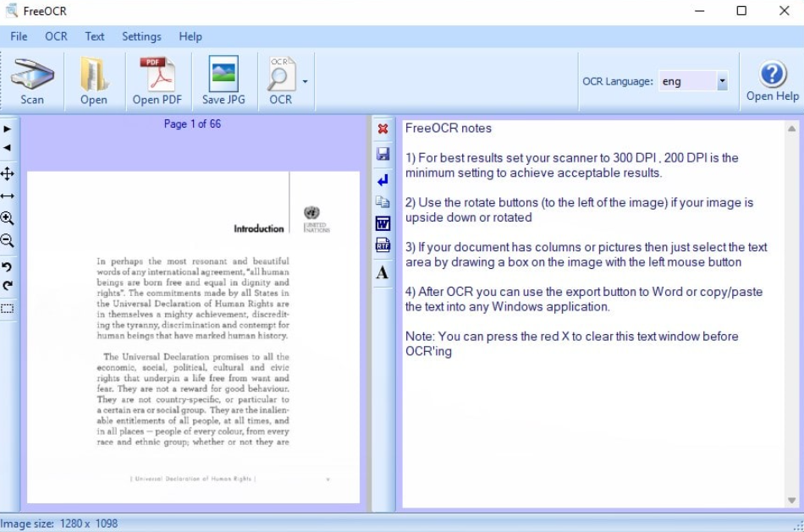Screen dimensions: 804x532
Task: Click the FreeOCR title bar app icon
Action: click(x=11, y=10)
